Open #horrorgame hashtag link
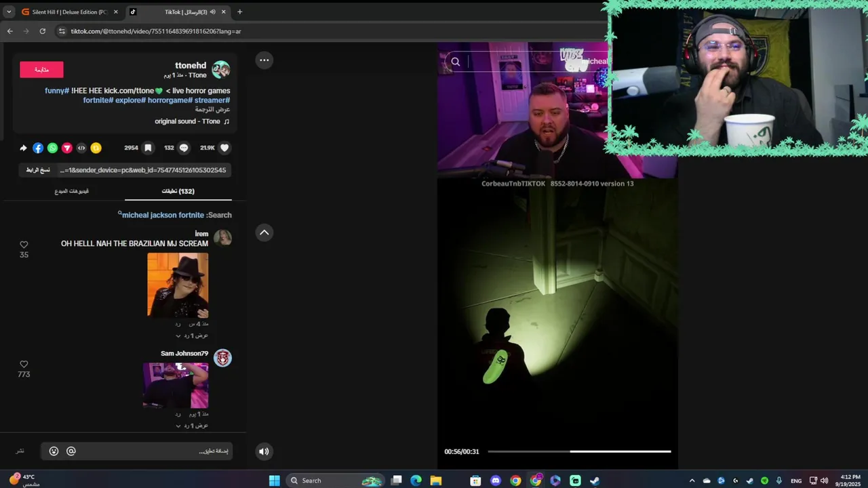The image size is (868, 488). pos(170,100)
